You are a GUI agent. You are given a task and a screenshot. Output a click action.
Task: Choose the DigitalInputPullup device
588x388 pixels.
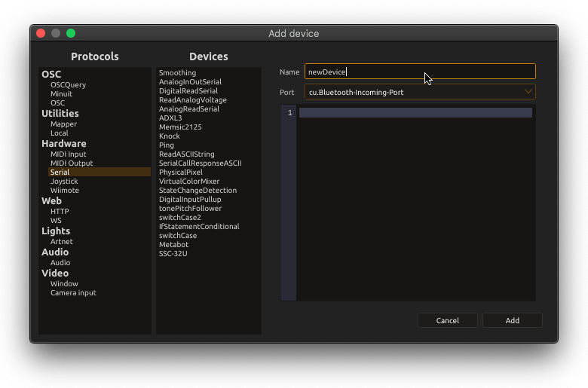point(190,199)
